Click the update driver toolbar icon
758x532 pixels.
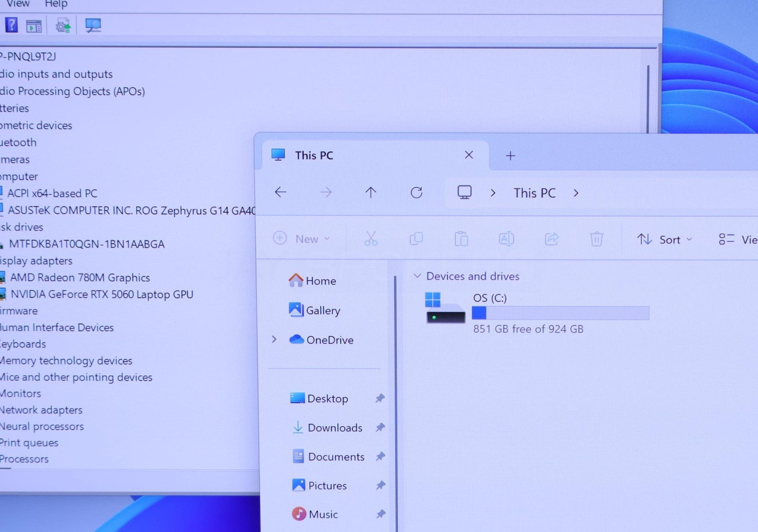tap(63, 26)
